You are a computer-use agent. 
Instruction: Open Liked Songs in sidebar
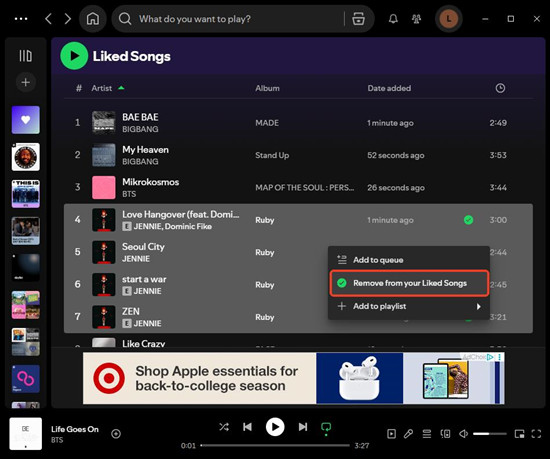click(x=26, y=120)
